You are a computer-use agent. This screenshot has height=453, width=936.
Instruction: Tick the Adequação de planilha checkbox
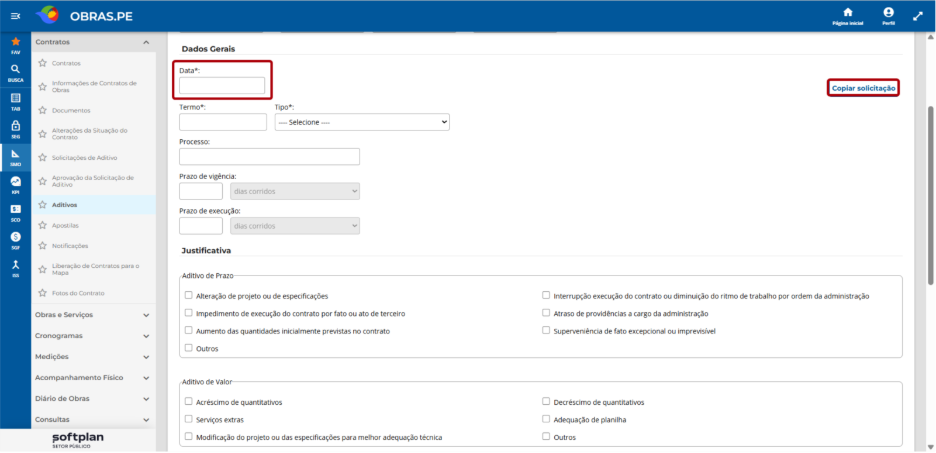pos(546,419)
